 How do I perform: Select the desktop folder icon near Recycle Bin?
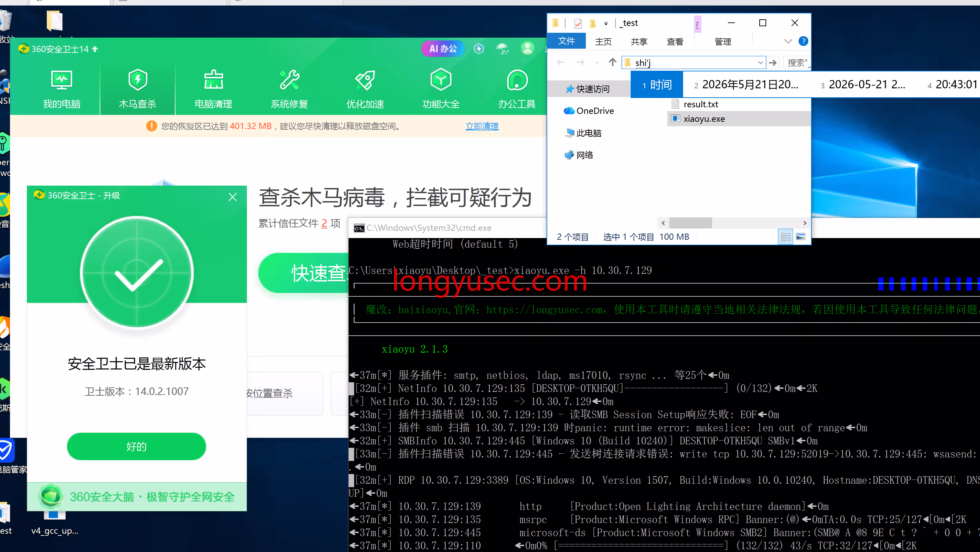coord(55,21)
